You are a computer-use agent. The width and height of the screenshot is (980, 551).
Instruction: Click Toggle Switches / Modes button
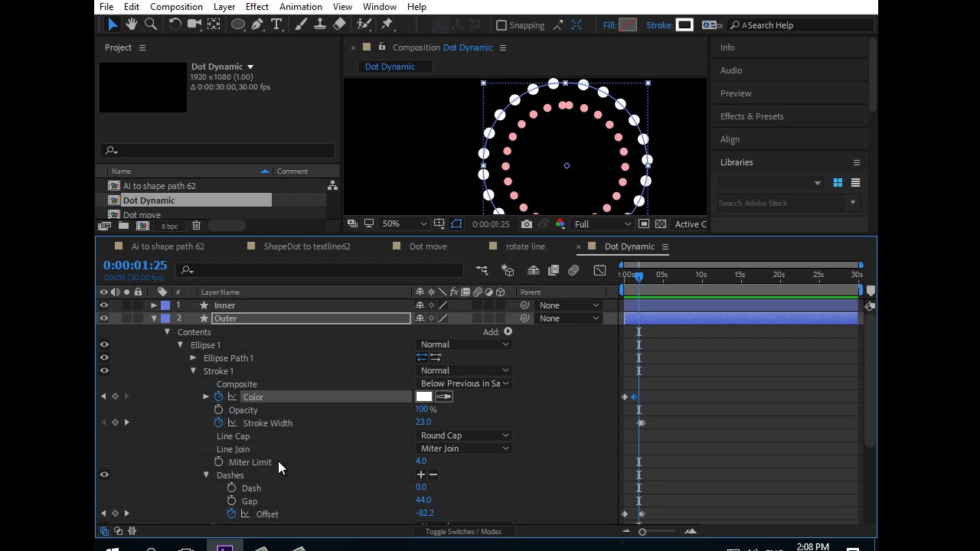(463, 532)
